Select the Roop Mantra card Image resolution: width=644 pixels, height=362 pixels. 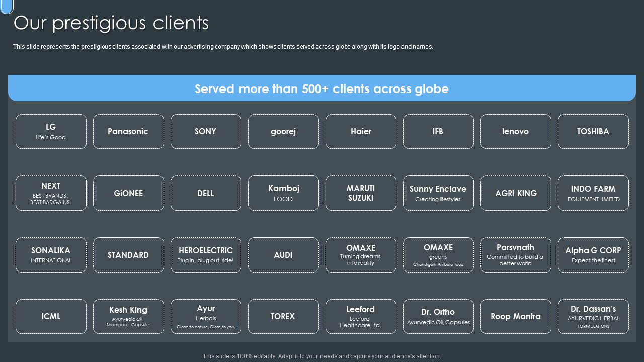(516, 316)
